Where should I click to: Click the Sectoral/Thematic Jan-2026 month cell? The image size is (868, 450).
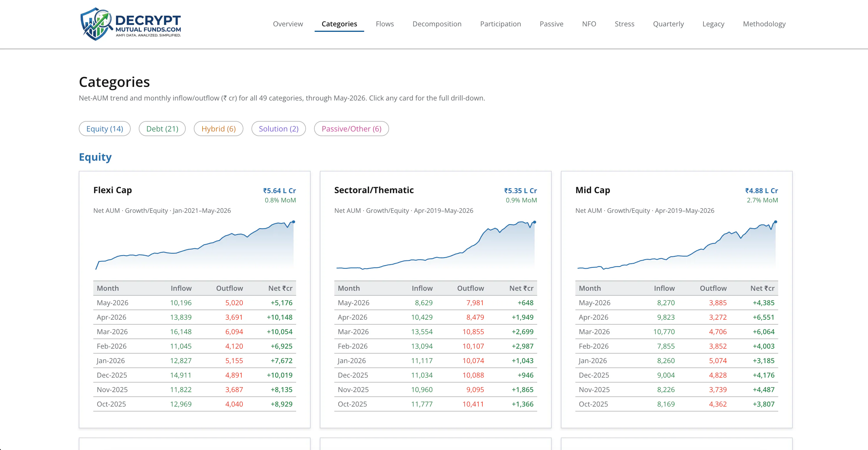(352, 361)
